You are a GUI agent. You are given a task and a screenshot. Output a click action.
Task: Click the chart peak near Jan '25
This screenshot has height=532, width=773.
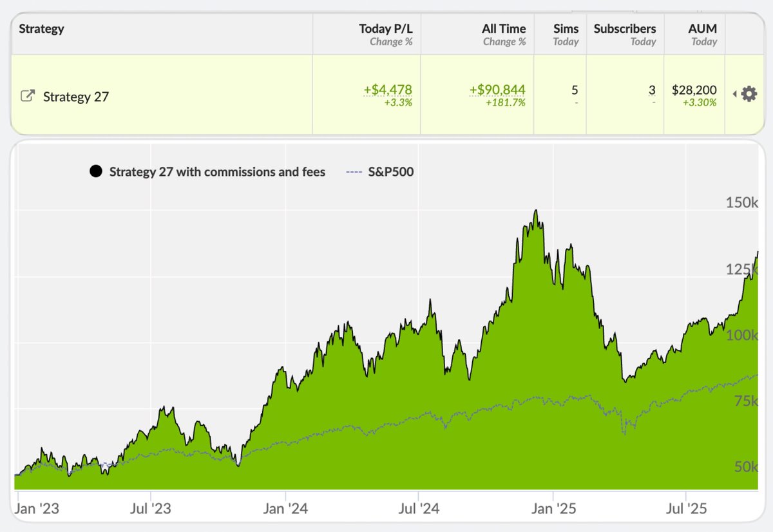[536, 209]
